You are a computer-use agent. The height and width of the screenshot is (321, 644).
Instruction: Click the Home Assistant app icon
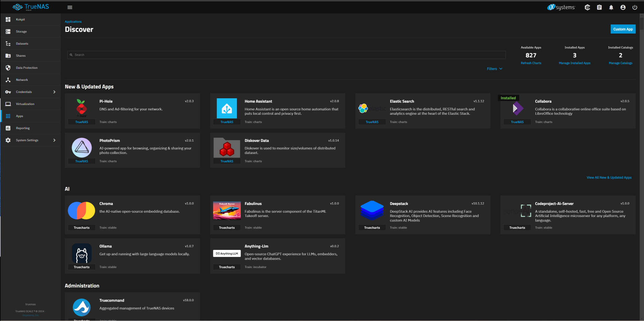click(227, 108)
